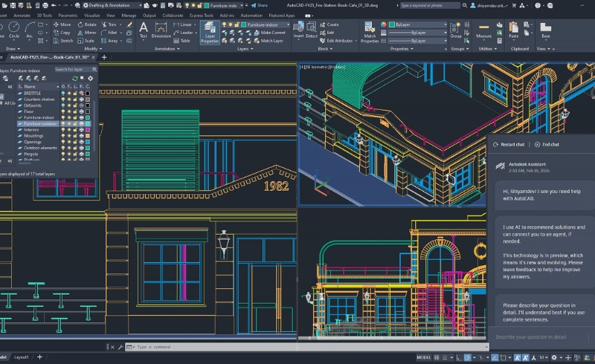Open the Express Tools ribbon tab
Screen dimensions: 595x364
pos(201,16)
